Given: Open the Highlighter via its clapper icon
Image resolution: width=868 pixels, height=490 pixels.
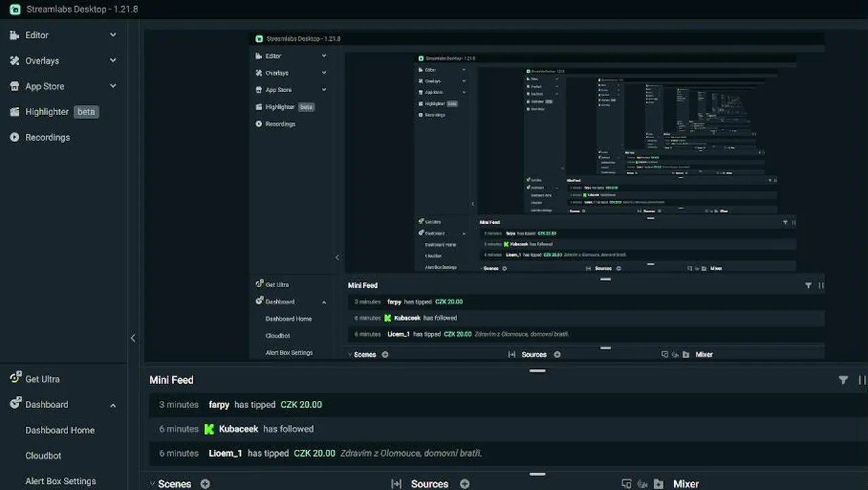Looking at the screenshot, I should (15, 112).
